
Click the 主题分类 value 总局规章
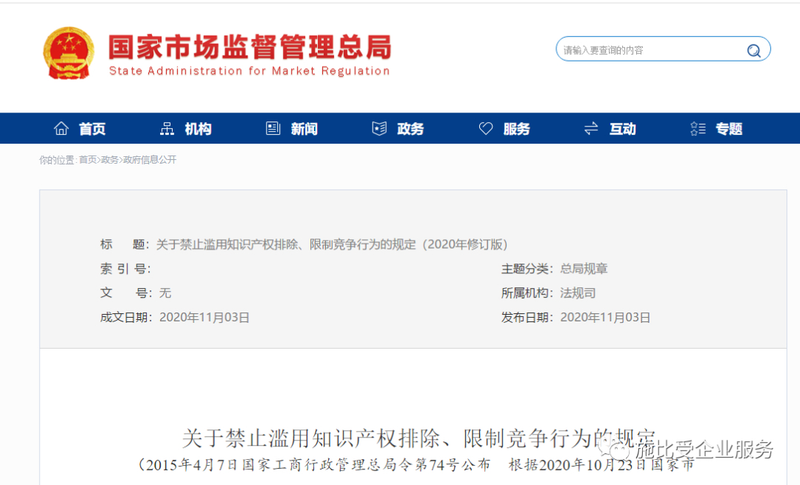pyautogui.click(x=584, y=269)
